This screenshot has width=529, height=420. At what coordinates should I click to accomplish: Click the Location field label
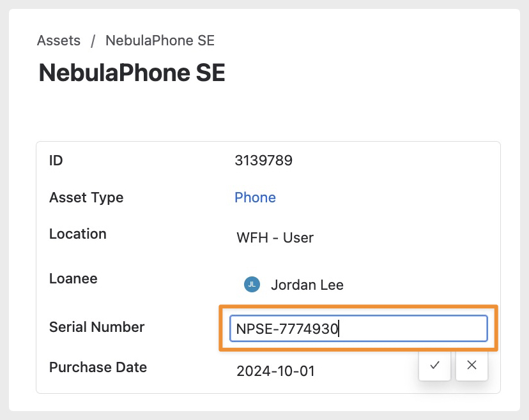(x=78, y=234)
